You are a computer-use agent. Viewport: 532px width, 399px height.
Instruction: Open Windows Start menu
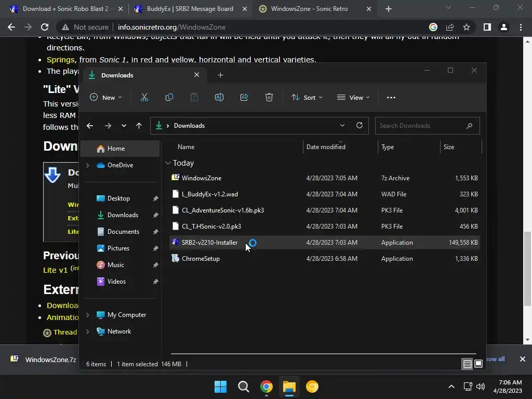[x=220, y=387]
